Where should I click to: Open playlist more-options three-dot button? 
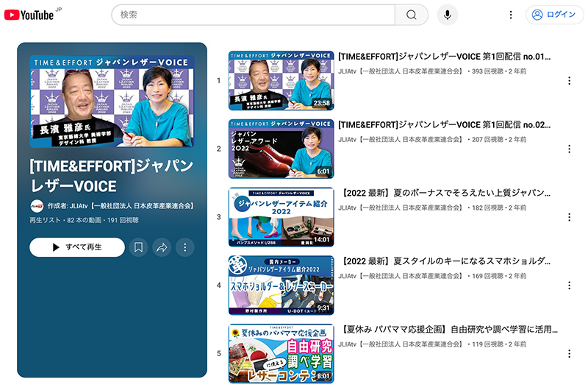(185, 247)
